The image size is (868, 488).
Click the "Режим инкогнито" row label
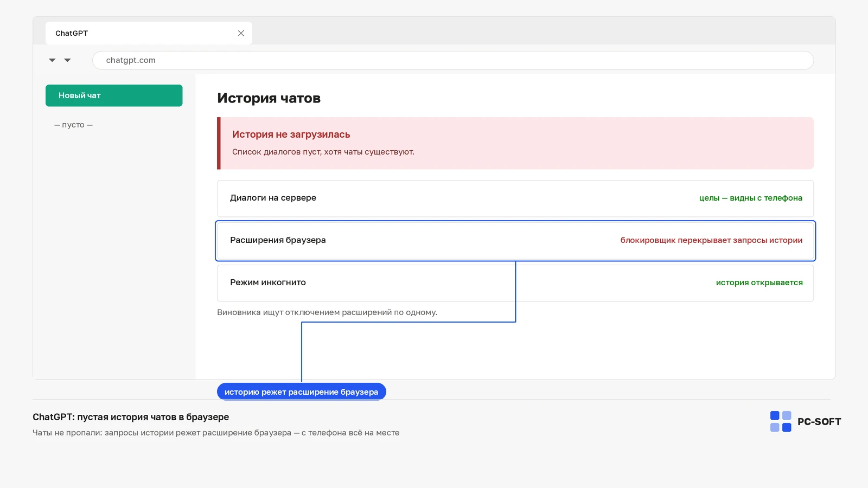pyautogui.click(x=268, y=282)
